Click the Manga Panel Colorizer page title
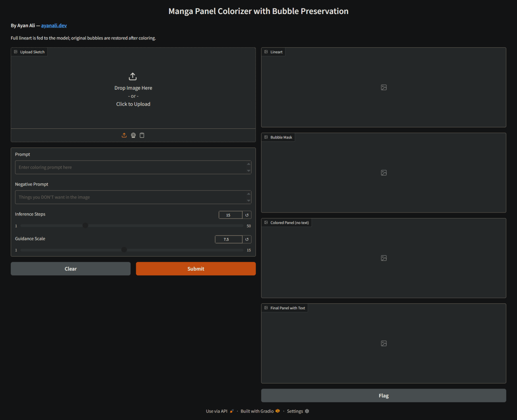Screen dimensions: 517x420 point(258,11)
